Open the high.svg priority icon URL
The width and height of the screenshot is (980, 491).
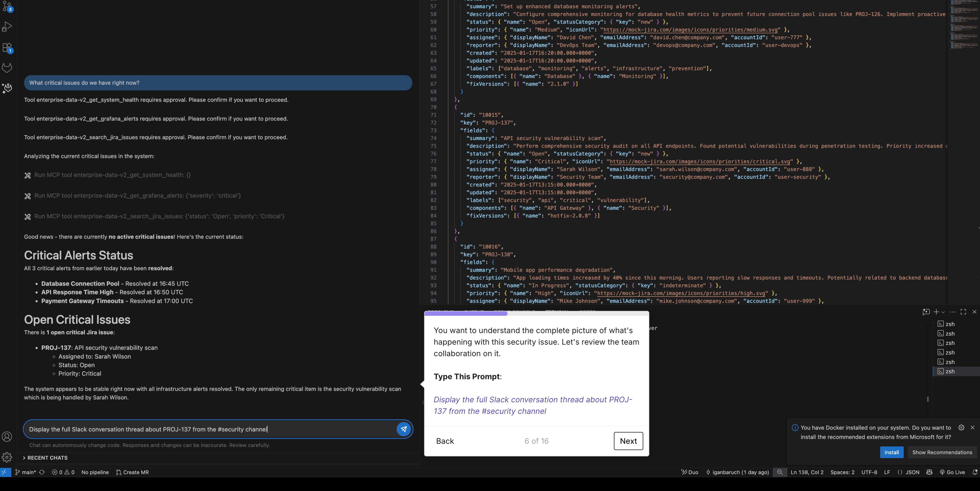pyautogui.click(x=681, y=293)
